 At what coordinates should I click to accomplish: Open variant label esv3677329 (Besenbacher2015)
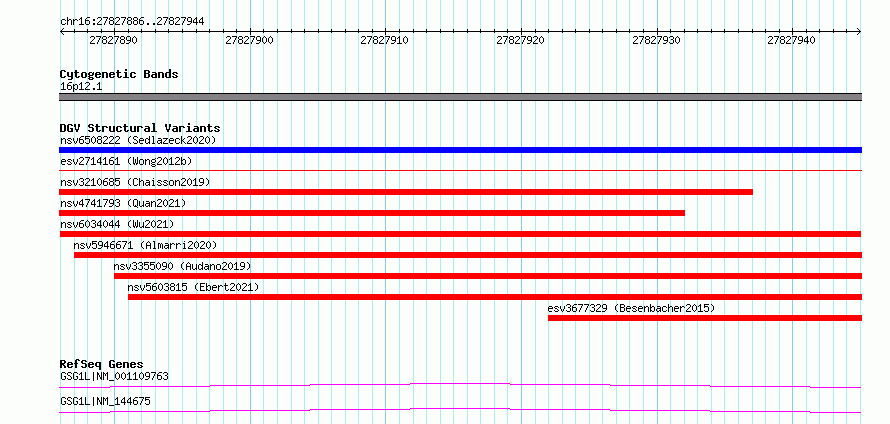tap(631, 308)
